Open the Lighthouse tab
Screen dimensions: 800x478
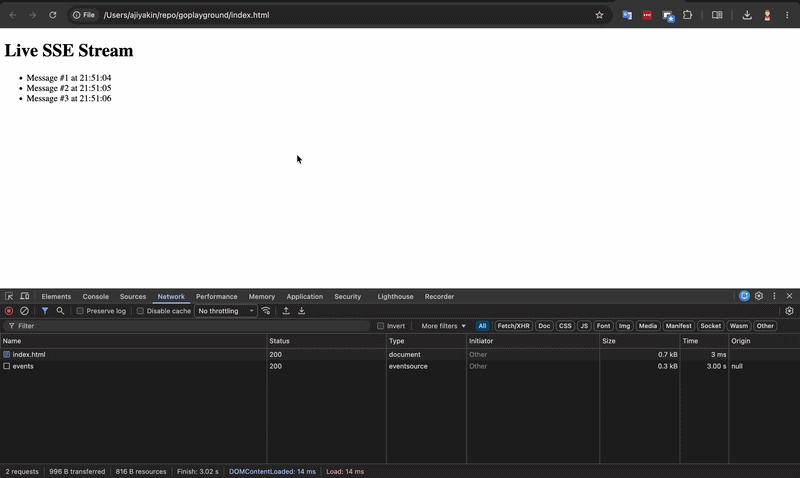[x=395, y=296]
